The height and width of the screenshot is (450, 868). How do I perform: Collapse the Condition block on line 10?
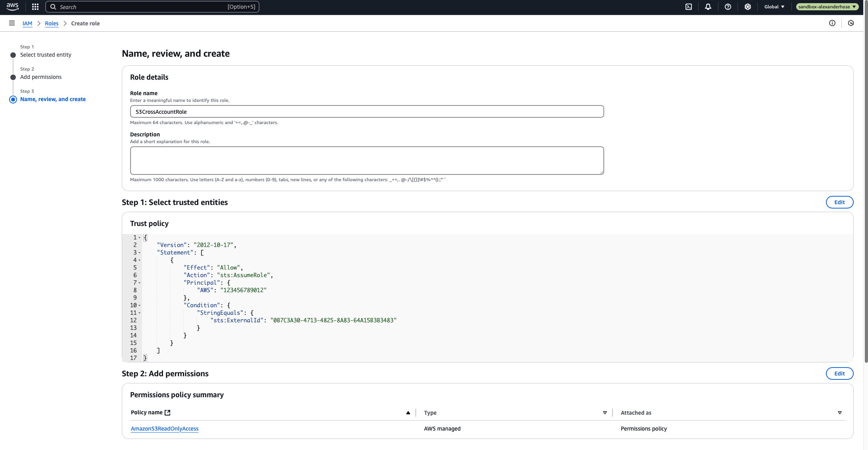coord(139,305)
